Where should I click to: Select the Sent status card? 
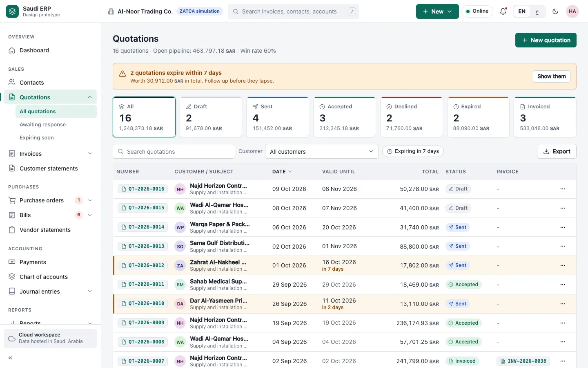278,117
